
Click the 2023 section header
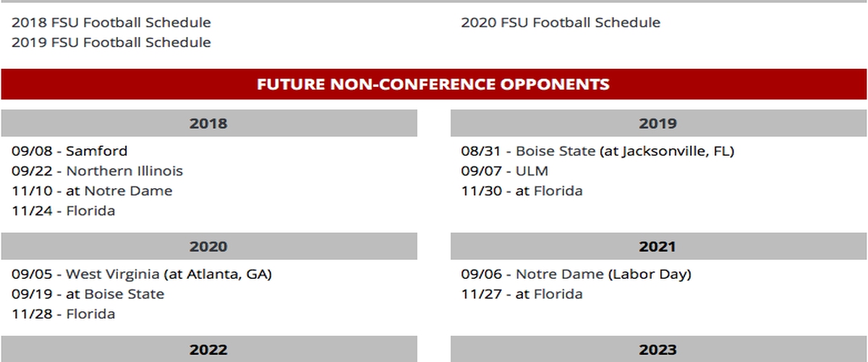(x=658, y=349)
